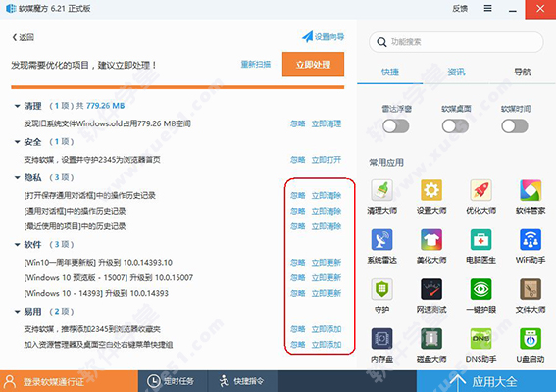Click 立即添加 for 右键菜单快捷组 item
The width and height of the screenshot is (556, 392).
click(327, 345)
